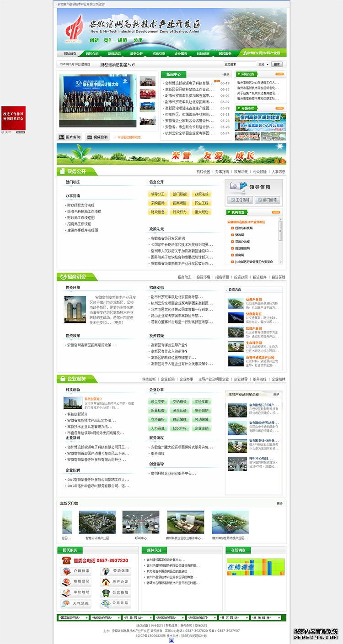
Task: Open the 园区介绍 nav tab
Action: tap(92, 53)
